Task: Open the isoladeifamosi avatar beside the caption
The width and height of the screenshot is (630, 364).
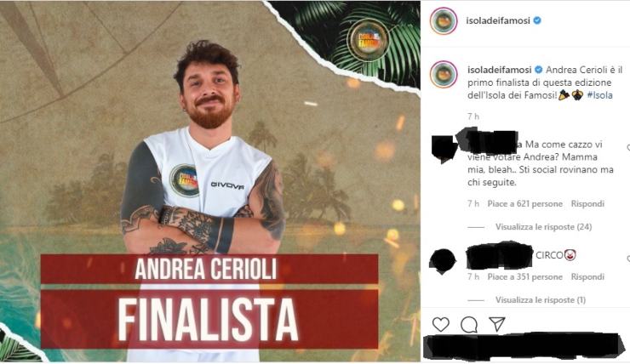Action: pyautogui.click(x=444, y=74)
